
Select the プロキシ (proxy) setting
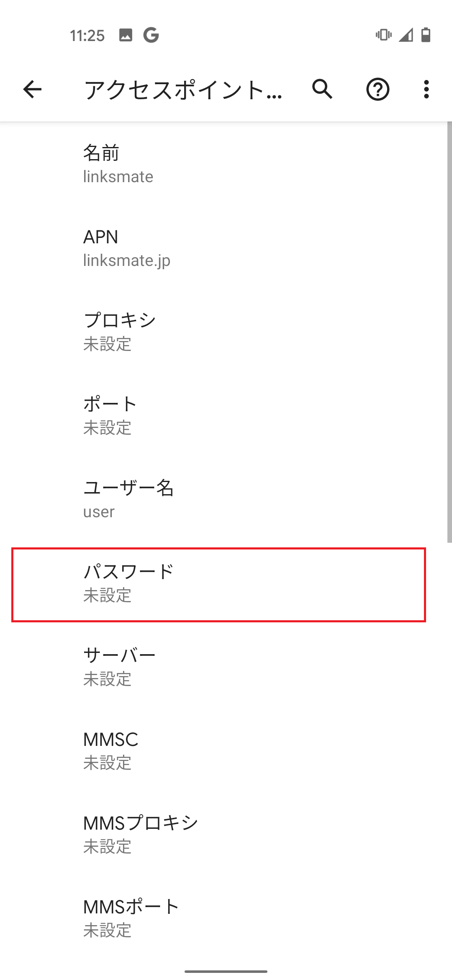tap(226, 332)
